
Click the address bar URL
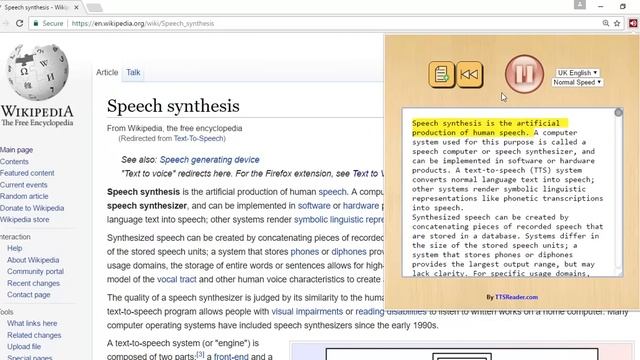click(x=143, y=23)
